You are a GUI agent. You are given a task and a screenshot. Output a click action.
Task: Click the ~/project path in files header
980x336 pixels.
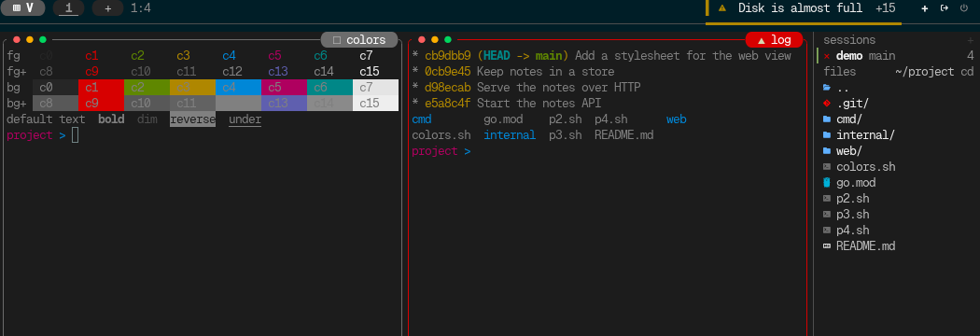click(x=924, y=72)
